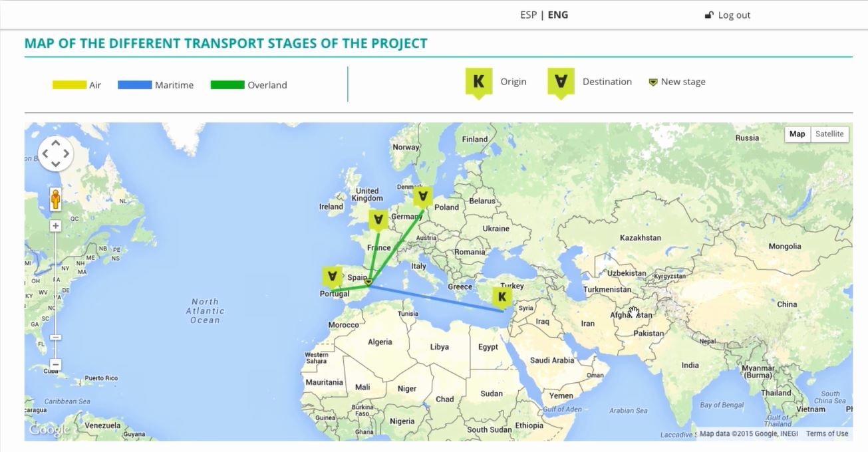
Task: Select the Map view tab
Action: click(797, 134)
